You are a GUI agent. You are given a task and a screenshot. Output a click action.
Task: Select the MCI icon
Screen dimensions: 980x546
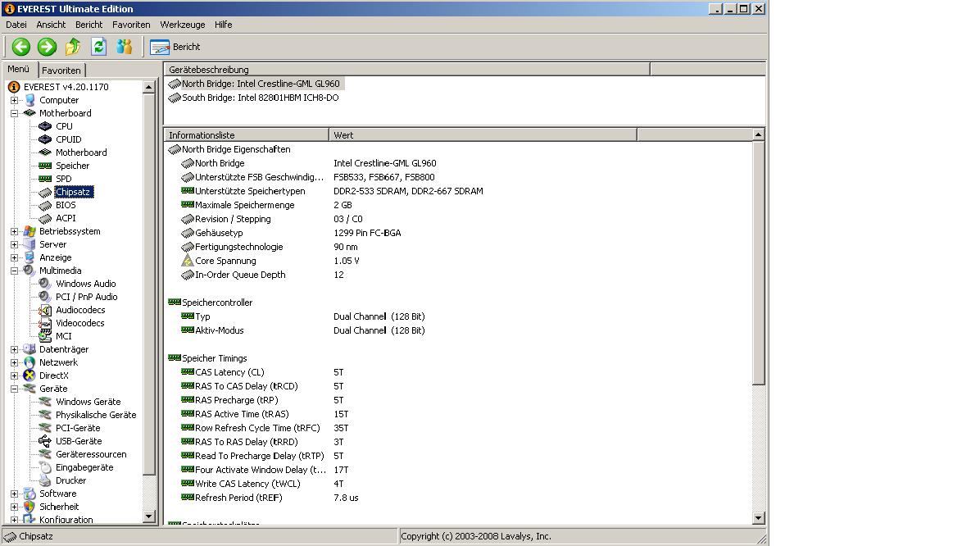coord(45,336)
